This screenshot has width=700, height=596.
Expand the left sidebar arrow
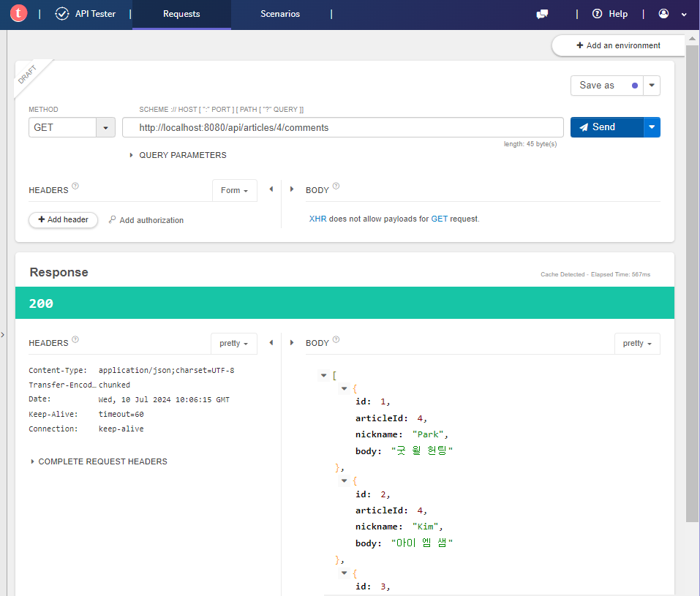(x=3, y=334)
